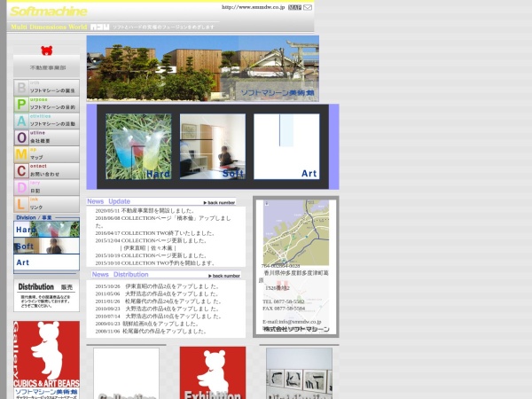Click the ソフトマシーン美術館 header photo

tap(203, 68)
